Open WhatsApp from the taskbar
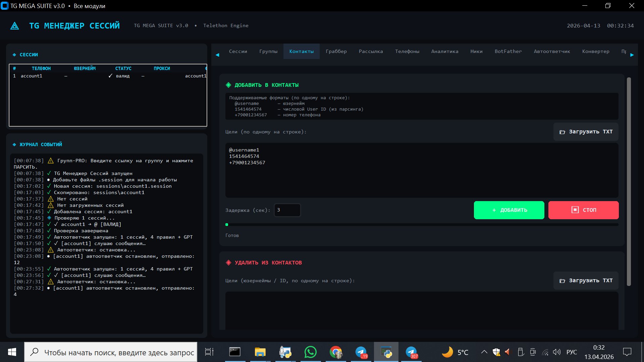The width and height of the screenshot is (644, 362). 310,352
